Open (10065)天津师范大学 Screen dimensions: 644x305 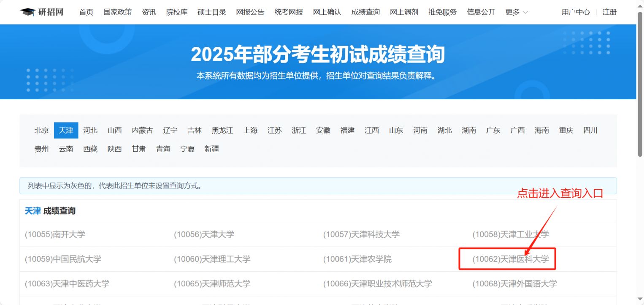pyautogui.click(x=212, y=283)
